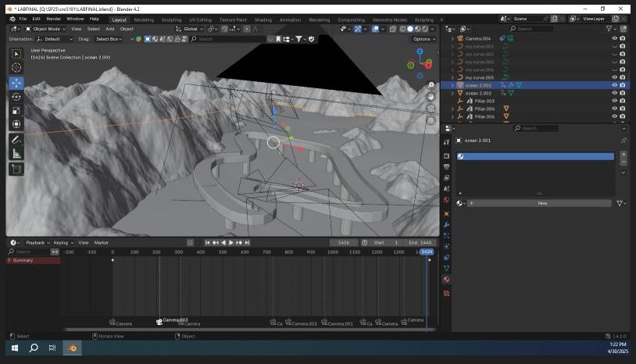This screenshot has width=636, height=364.
Task: Activate the Transform tool
Action: [x=16, y=124]
